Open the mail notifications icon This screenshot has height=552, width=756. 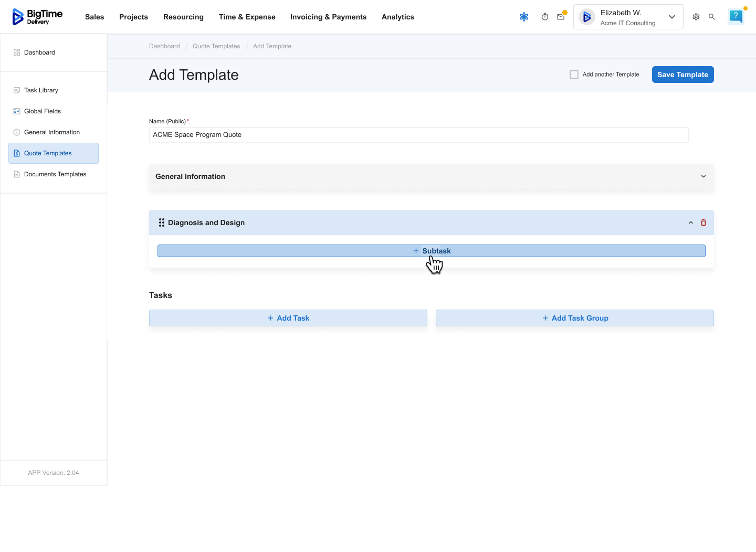[x=561, y=17]
